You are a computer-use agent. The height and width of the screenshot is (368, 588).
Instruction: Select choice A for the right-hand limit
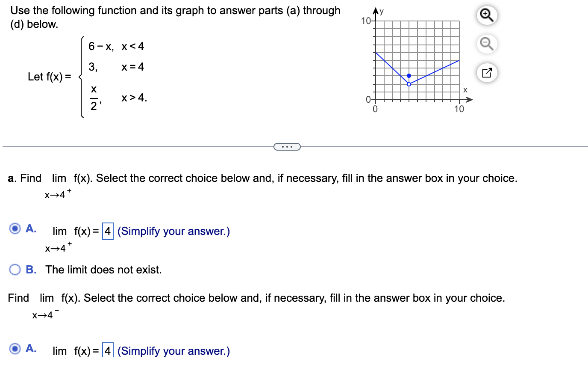(15, 229)
